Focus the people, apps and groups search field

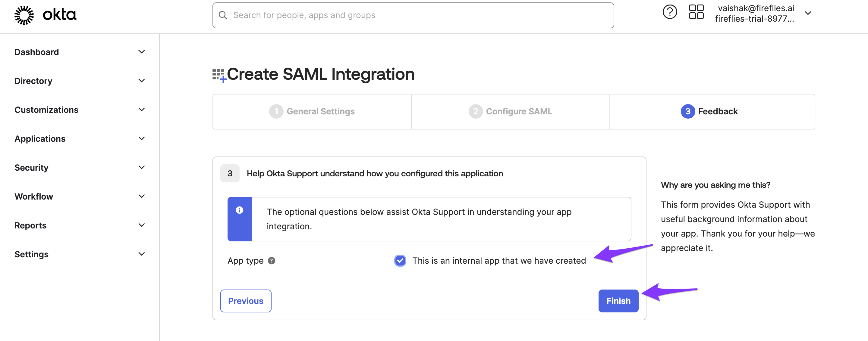413,15
